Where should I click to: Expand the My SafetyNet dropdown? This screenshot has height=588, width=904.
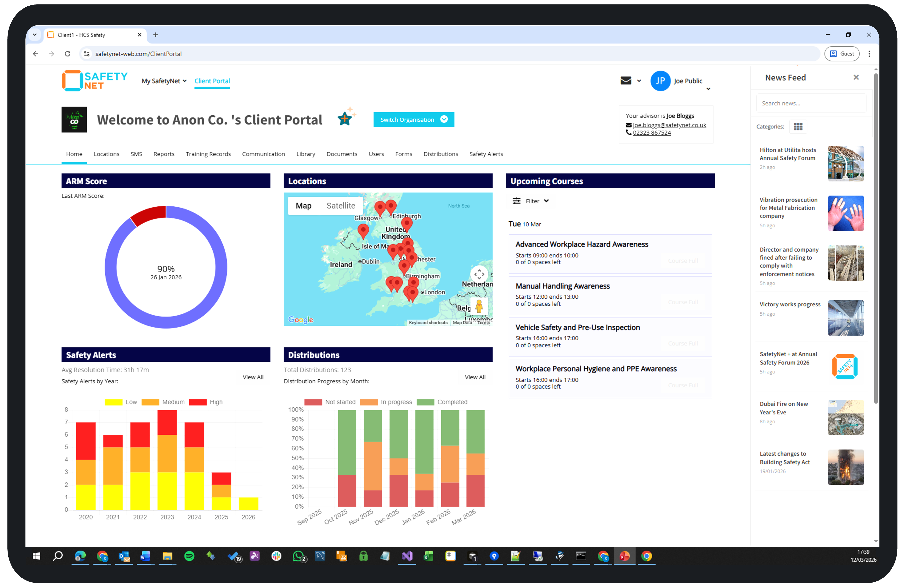point(164,81)
